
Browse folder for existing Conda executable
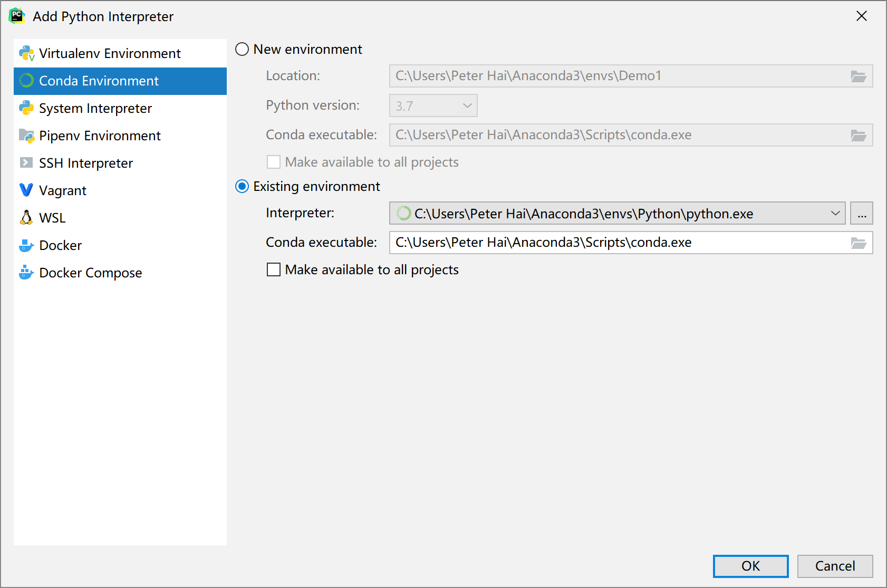(x=859, y=243)
